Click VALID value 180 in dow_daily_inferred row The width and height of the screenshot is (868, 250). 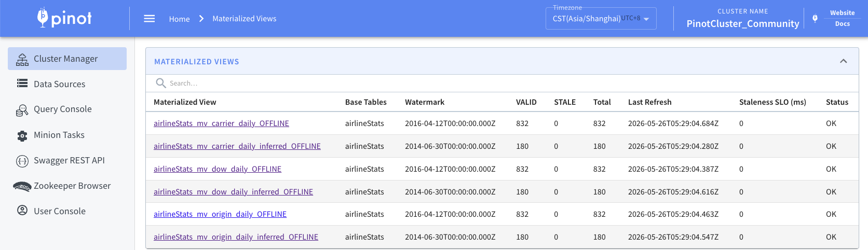(x=522, y=192)
